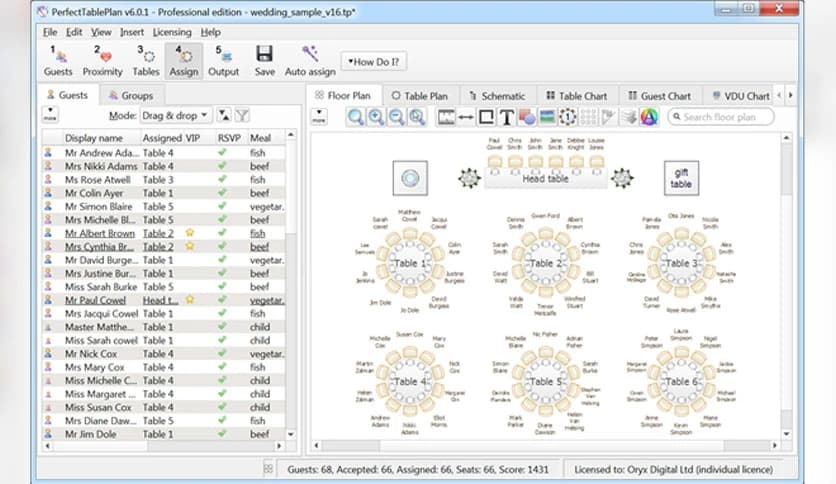Screen dimensions: 836x484
Task: Click guest list scroll down arrow
Action: [x=291, y=434]
